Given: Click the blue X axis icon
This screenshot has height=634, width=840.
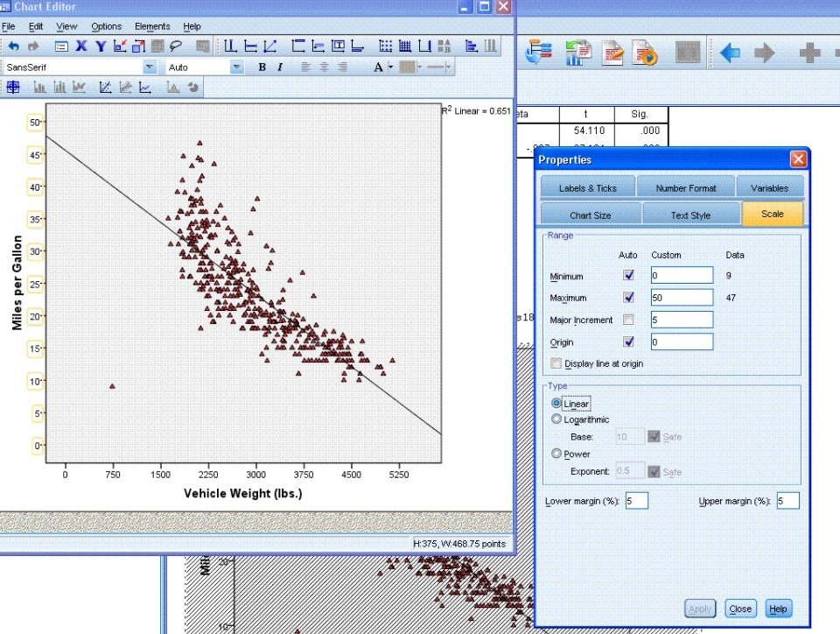Looking at the screenshot, I should (x=81, y=46).
